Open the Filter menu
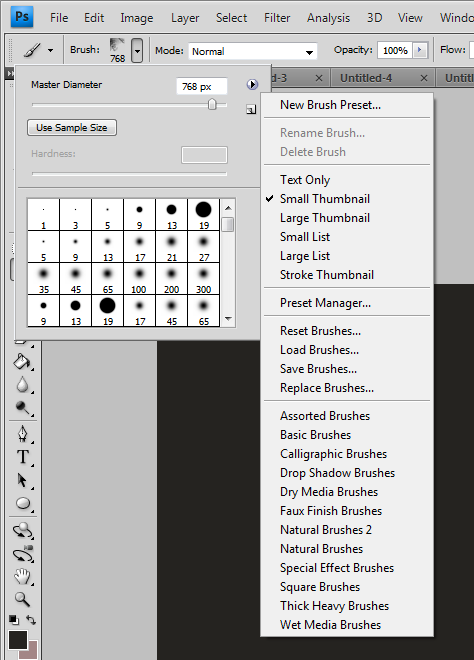The height and width of the screenshot is (660, 474). pos(277,18)
